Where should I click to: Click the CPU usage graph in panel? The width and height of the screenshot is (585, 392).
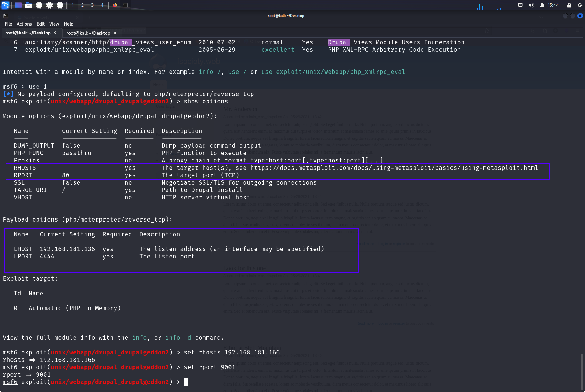point(495,7)
